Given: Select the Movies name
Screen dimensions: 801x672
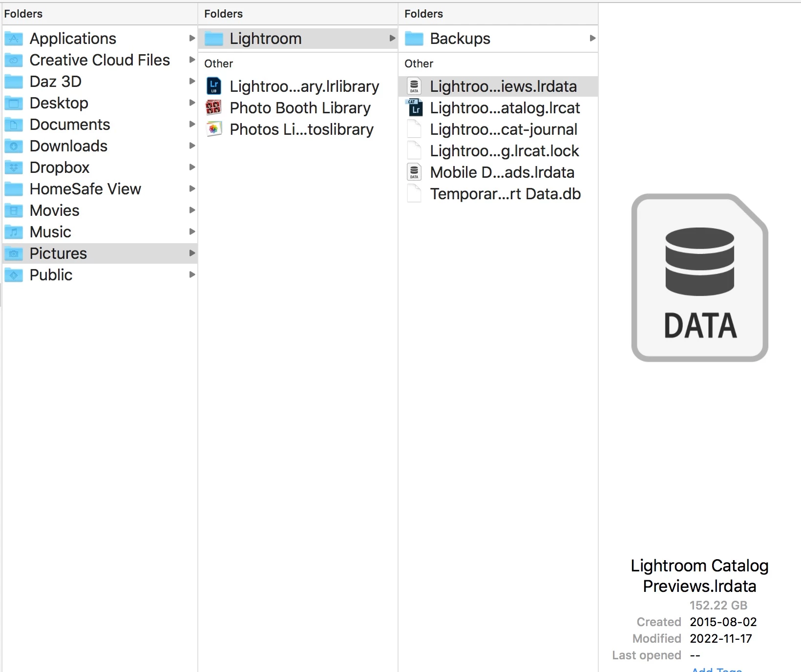Looking at the screenshot, I should [55, 210].
